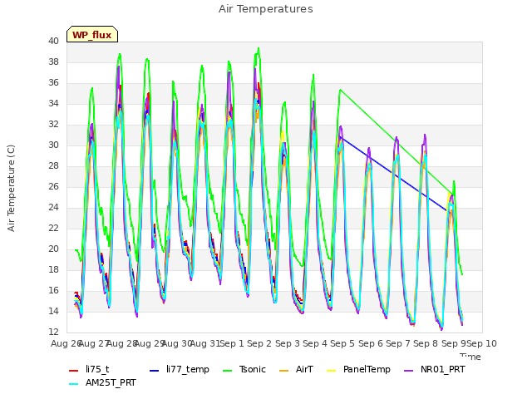This screenshot has height=399, width=532.
Task: Click the 20 y-axis tick label
Action: pyautogui.click(x=53, y=249)
